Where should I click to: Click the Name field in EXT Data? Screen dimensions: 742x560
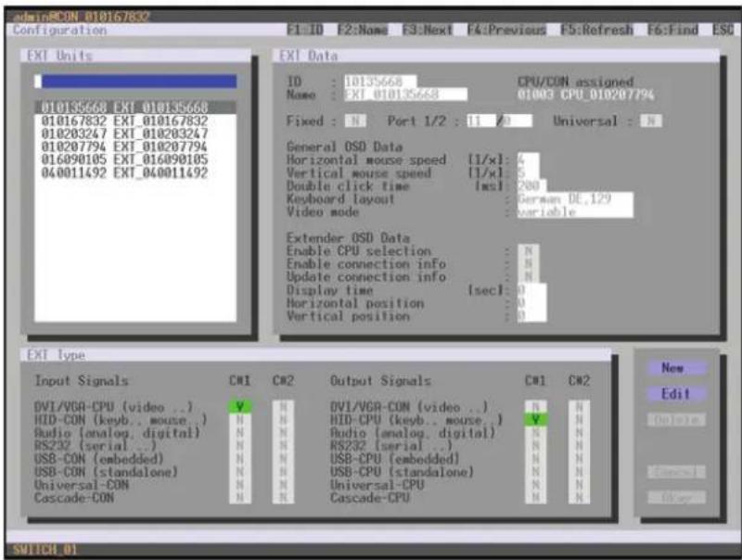[x=405, y=95]
